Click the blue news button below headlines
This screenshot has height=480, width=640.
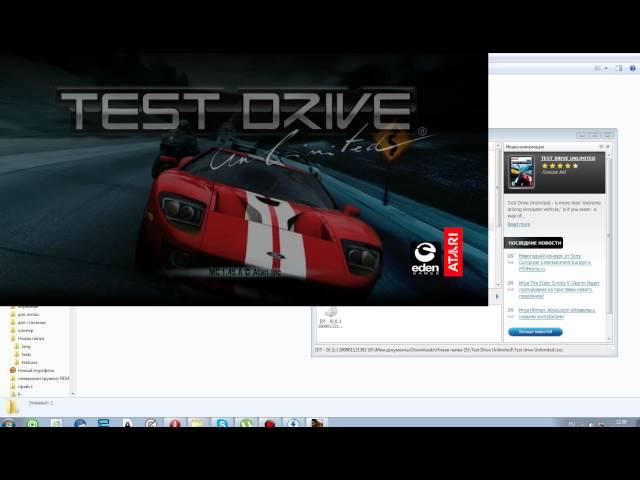pyautogui.click(x=535, y=332)
